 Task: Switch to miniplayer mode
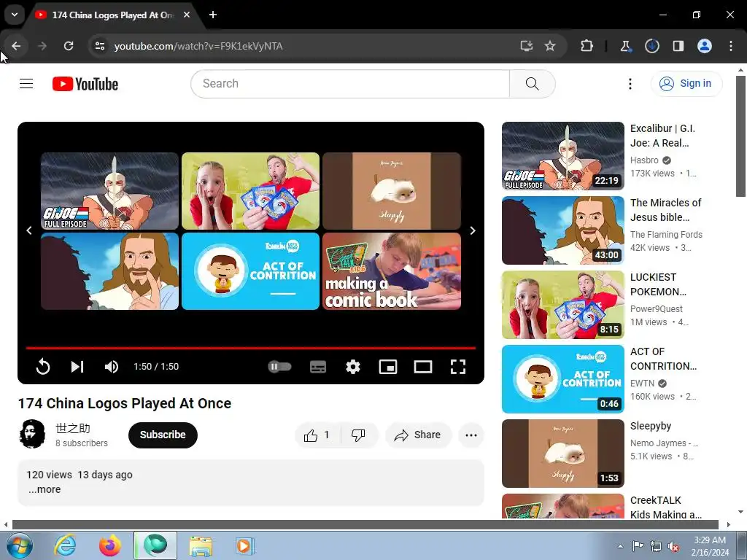(x=388, y=367)
